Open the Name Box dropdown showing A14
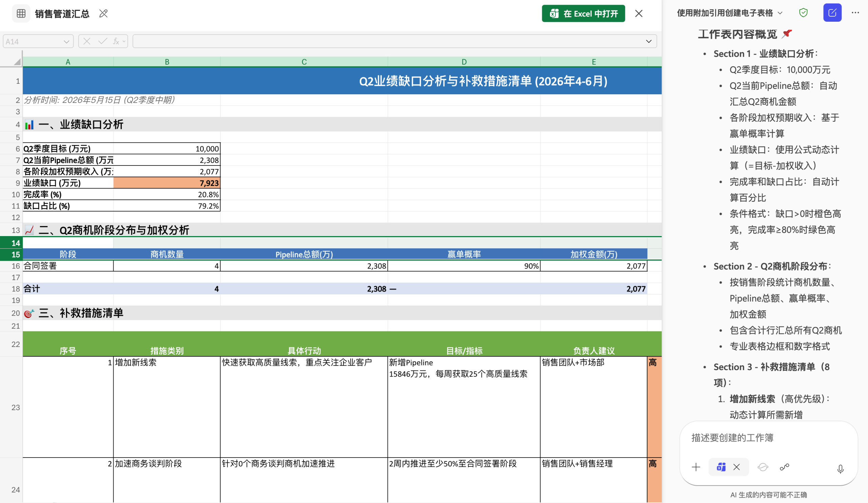The image size is (868, 503). tap(66, 42)
